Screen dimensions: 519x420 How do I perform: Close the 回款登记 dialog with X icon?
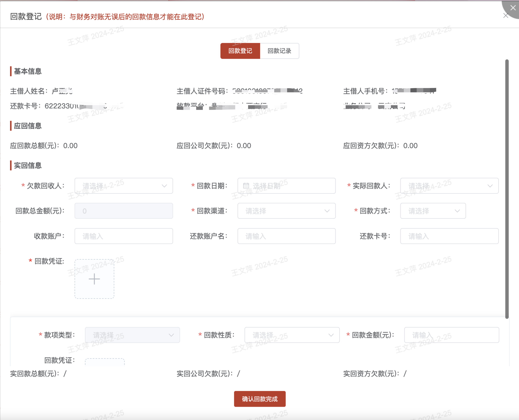pos(506,16)
